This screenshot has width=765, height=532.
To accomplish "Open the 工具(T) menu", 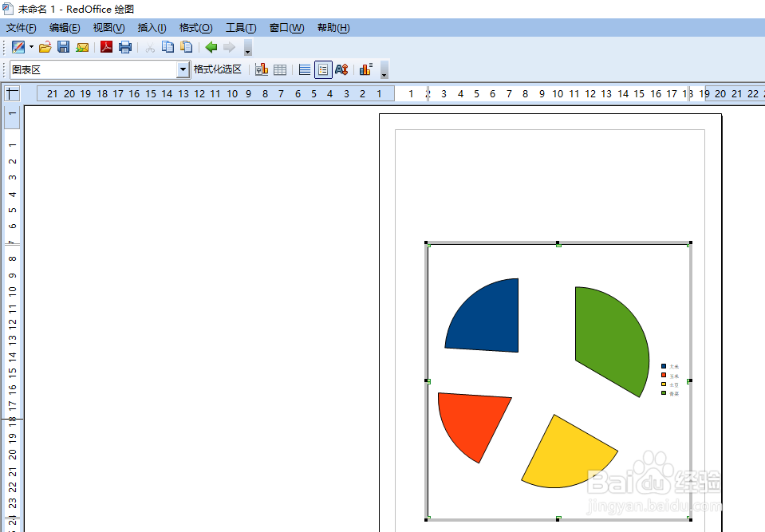I will (x=241, y=28).
